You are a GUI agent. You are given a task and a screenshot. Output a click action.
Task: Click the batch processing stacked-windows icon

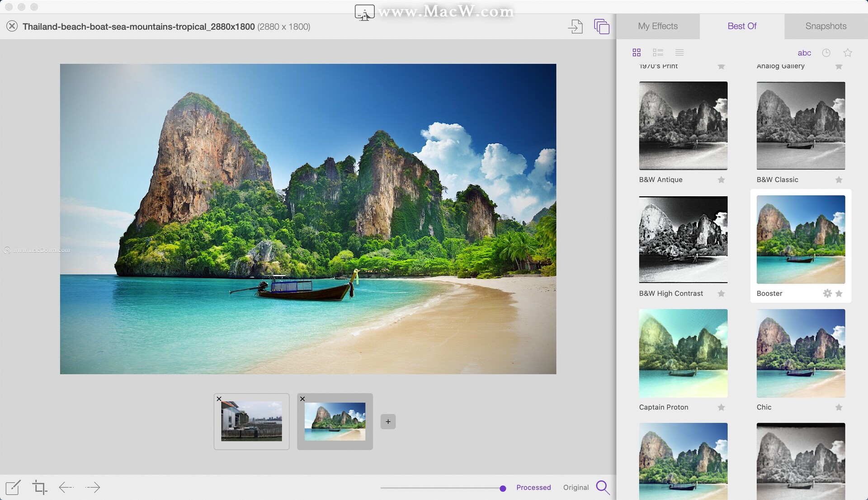click(602, 27)
